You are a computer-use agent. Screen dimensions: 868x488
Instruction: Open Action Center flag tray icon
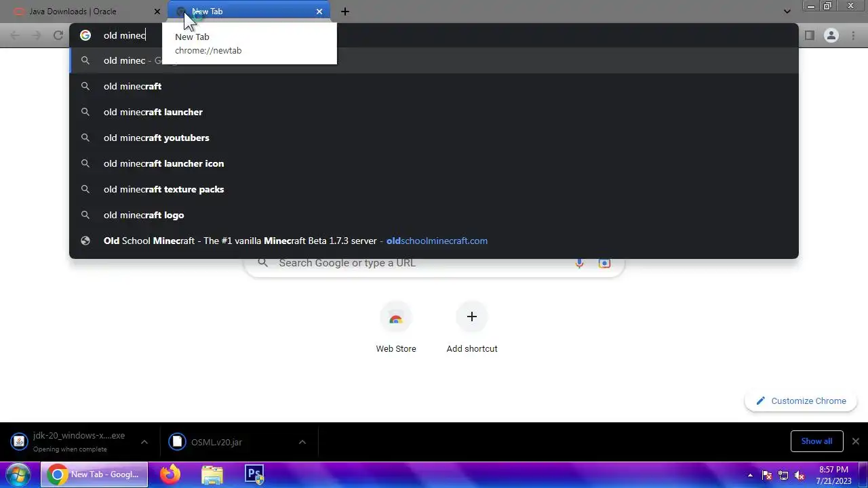click(x=767, y=475)
